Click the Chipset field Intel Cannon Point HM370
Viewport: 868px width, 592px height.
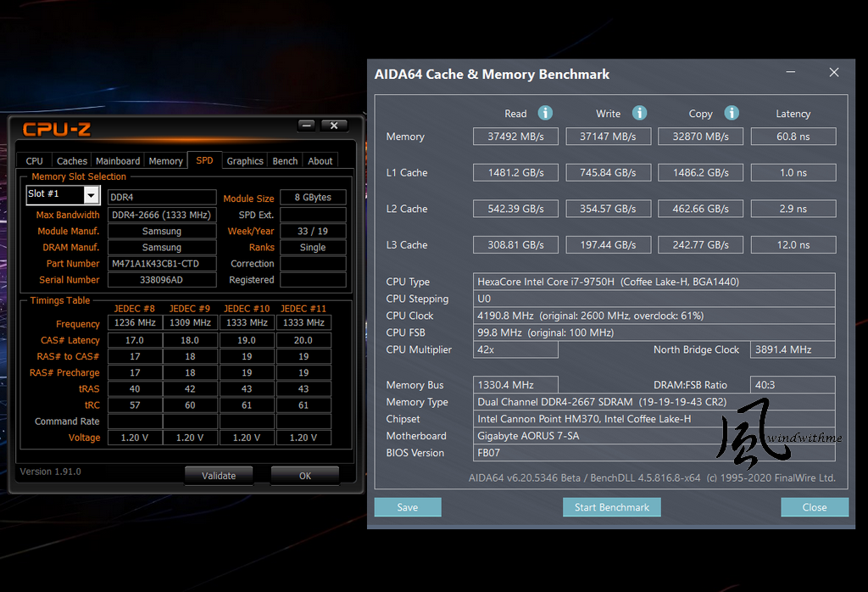pyautogui.click(x=654, y=419)
